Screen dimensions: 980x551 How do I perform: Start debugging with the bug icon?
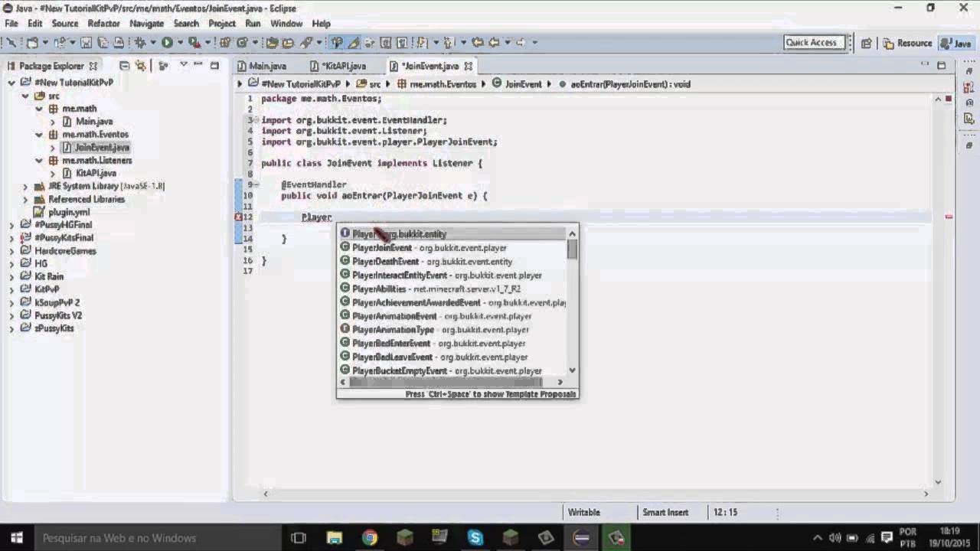coord(140,43)
